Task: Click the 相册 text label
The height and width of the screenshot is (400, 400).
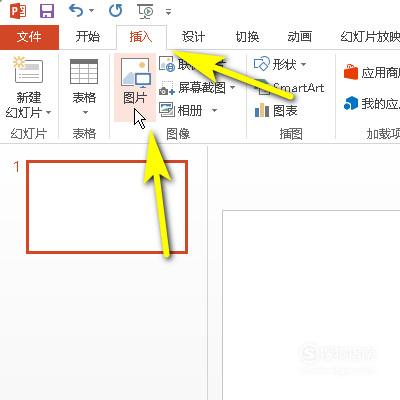Action: click(190, 110)
